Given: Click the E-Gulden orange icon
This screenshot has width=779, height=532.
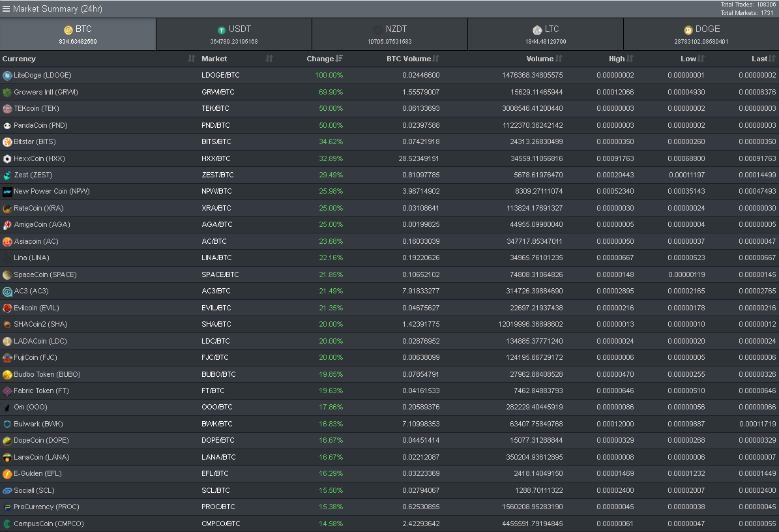Looking at the screenshot, I should [x=7, y=474].
